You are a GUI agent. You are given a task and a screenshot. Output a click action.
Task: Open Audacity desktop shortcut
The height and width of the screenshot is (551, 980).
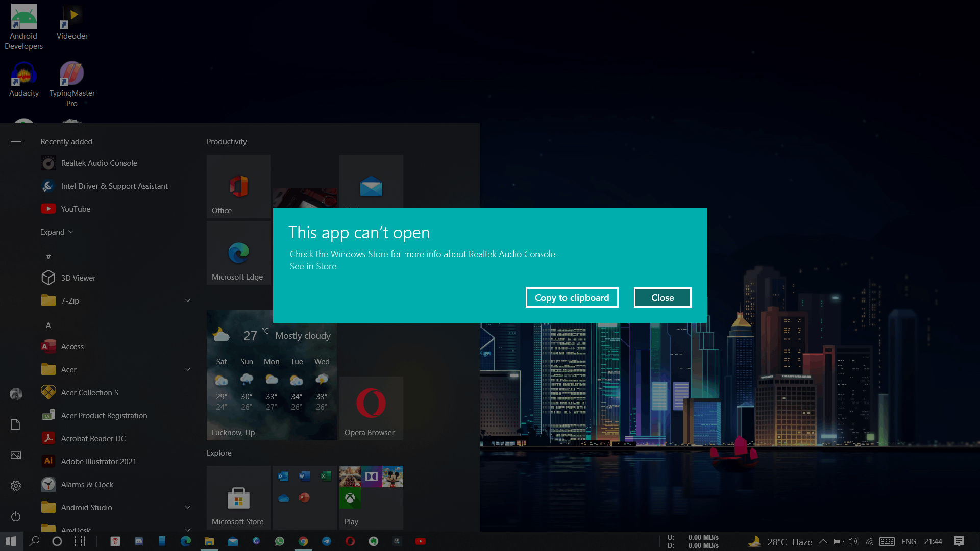click(x=24, y=80)
